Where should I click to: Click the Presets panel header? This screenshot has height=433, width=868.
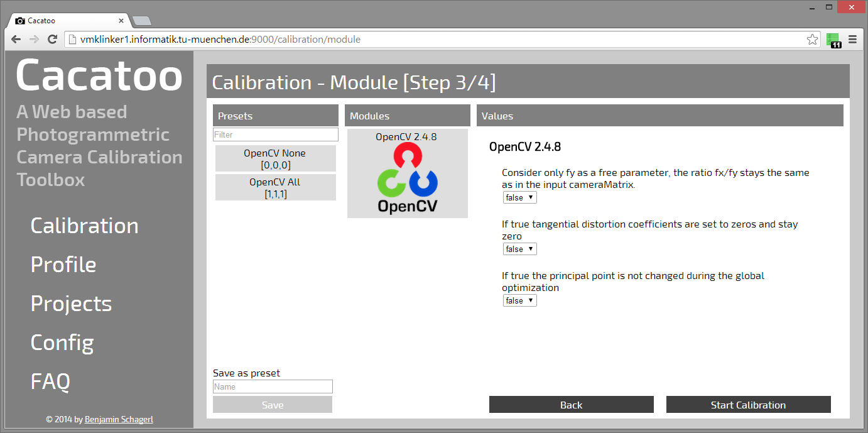pos(276,116)
